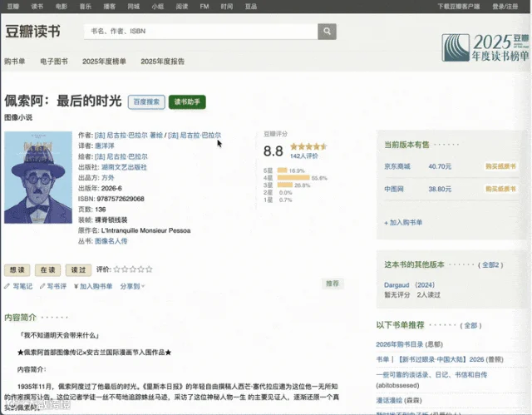Image resolution: width=532 pixels, height=415 pixels.
Task: Click the 8.8 rating stars graphic
Action: pos(308,146)
